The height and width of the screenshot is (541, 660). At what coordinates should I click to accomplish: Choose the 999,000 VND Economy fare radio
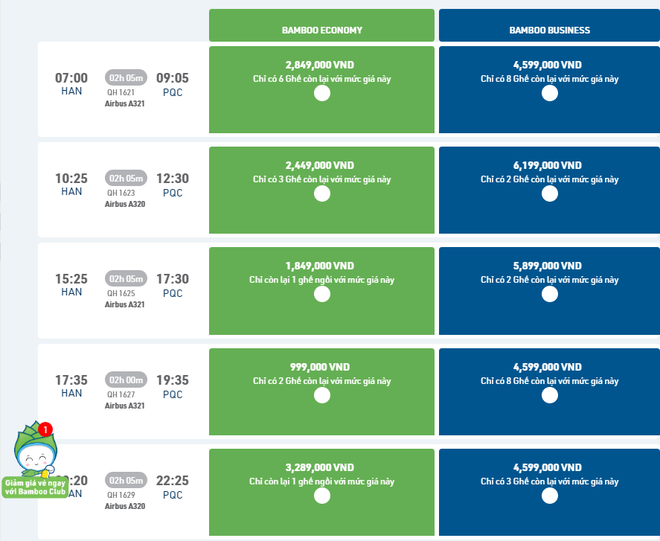322,396
